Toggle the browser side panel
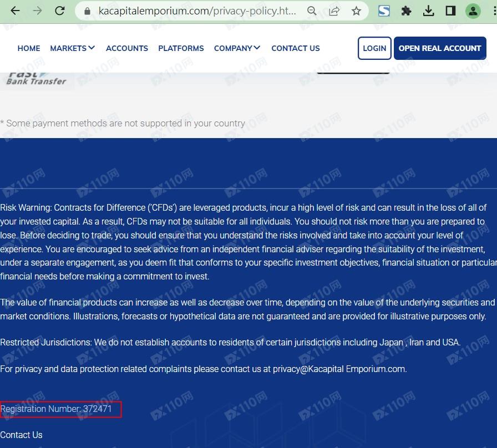Screen dimensions: 497x448 (450, 11)
